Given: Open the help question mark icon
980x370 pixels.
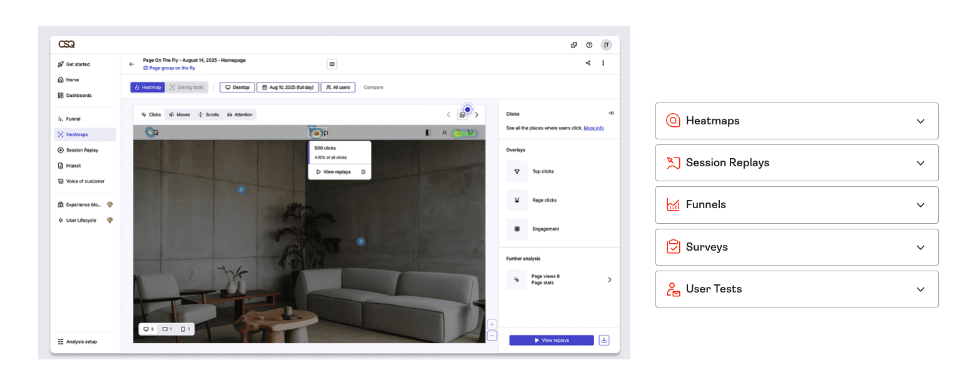Looking at the screenshot, I should click(x=589, y=45).
